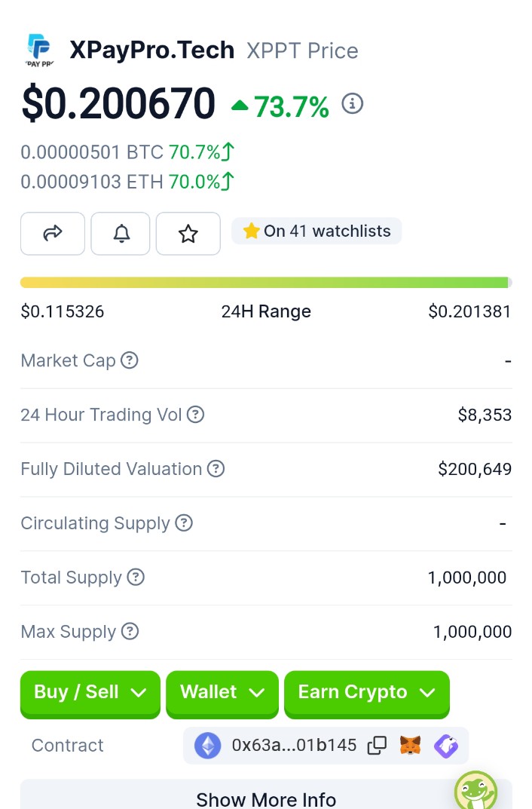Open the green gecko mascot chat icon
Viewport: 532px width, 809px height.
pos(475,790)
